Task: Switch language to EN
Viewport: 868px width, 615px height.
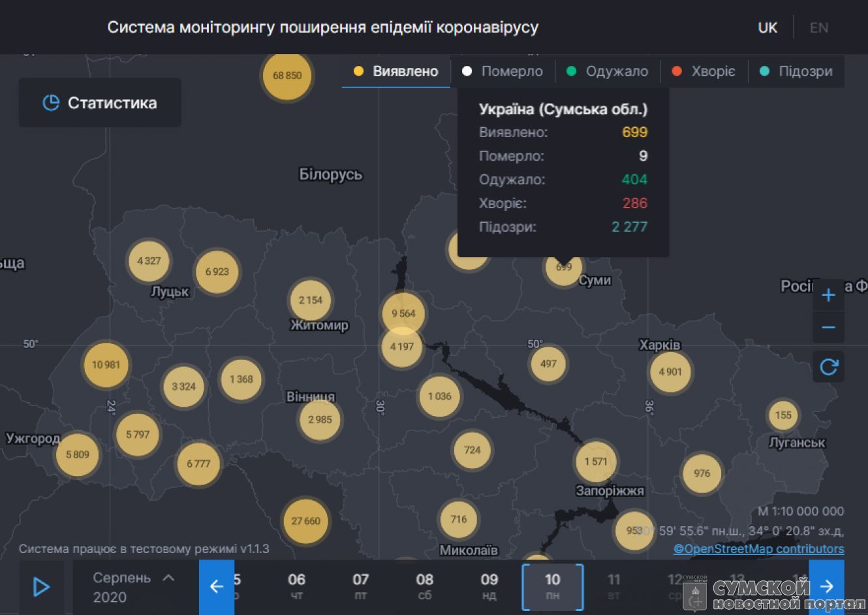Action: pos(818,27)
